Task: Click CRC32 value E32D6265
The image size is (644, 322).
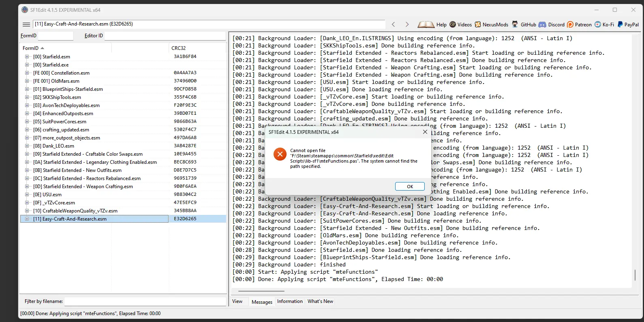Action: click(185, 219)
